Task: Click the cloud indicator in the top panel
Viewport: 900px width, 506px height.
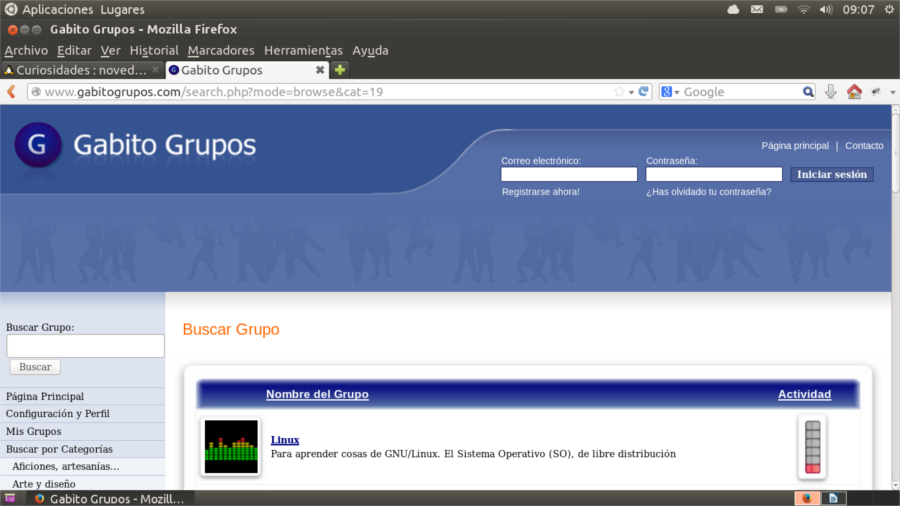Action: pyautogui.click(x=733, y=9)
